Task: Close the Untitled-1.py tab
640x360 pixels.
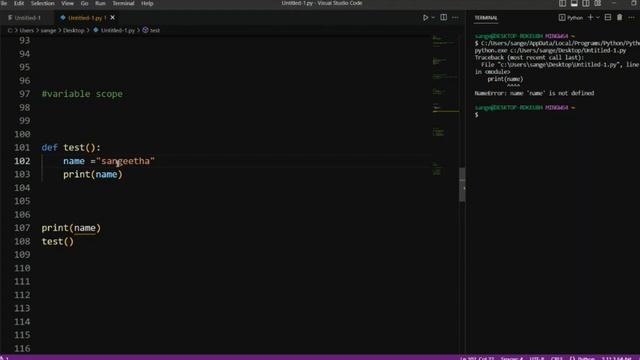Action: coord(113,18)
